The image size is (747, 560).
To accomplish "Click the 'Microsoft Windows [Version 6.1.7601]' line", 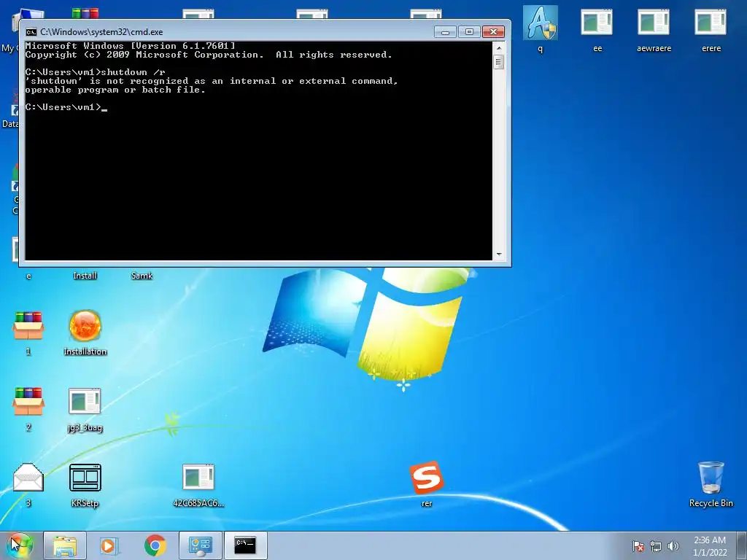I will pos(130,46).
